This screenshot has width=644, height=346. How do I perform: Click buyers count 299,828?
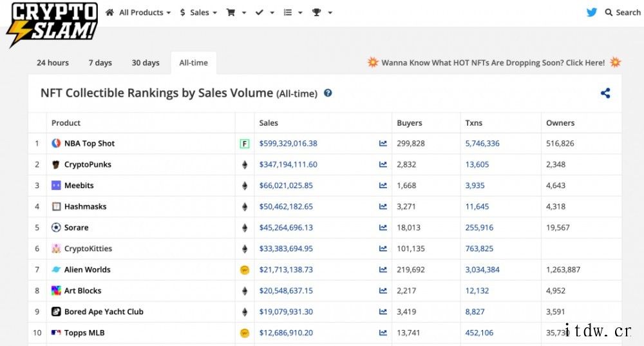click(411, 144)
